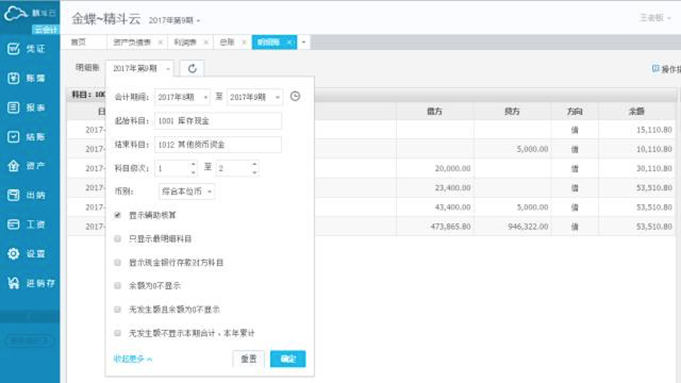The width and height of the screenshot is (681, 383).
Task: Collapse options via 收起更多 link
Action: tap(132, 359)
